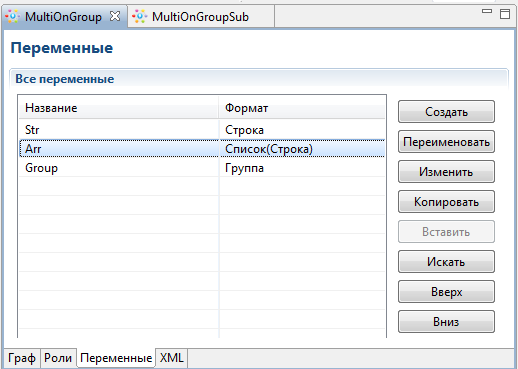Sort by the Формат column header
This screenshot has width=518, height=369.
302,108
